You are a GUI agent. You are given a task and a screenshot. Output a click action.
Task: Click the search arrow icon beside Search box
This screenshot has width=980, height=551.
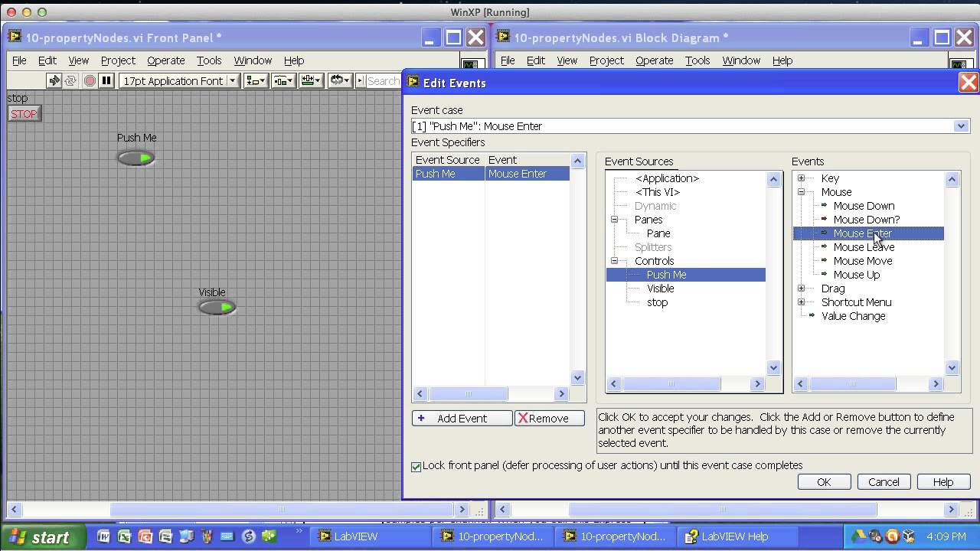[361, 80]
